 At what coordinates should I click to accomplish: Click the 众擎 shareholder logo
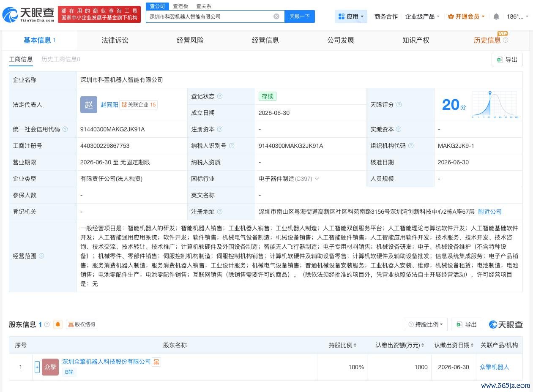[x=50, y=367]
